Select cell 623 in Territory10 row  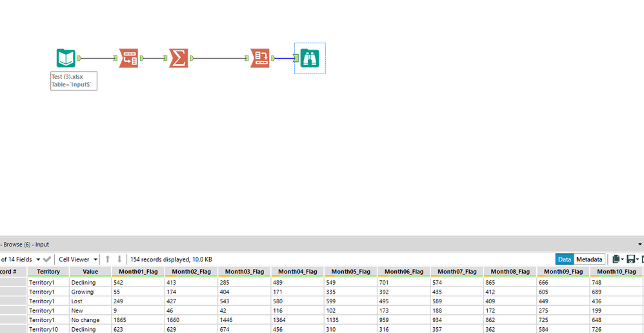pos(138,329)
